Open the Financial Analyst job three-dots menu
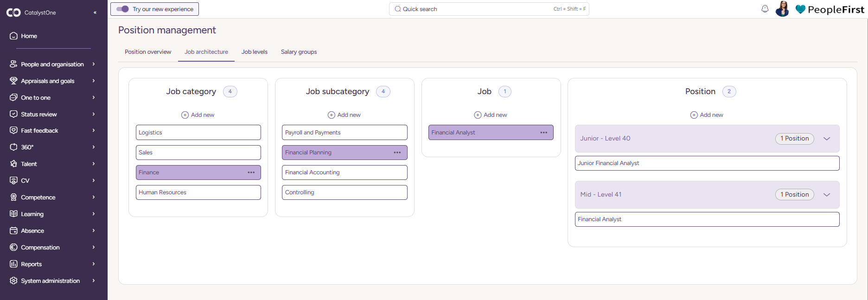Screen dimensions: 868x300 (x=544, y=133)
